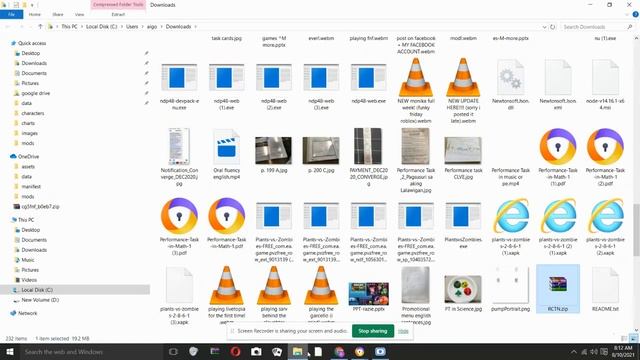Open Videos under This PC

[29, 280]
